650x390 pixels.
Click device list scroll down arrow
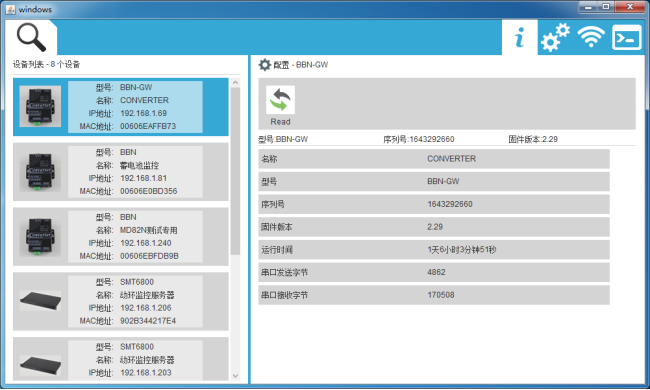tap(235, 376)
